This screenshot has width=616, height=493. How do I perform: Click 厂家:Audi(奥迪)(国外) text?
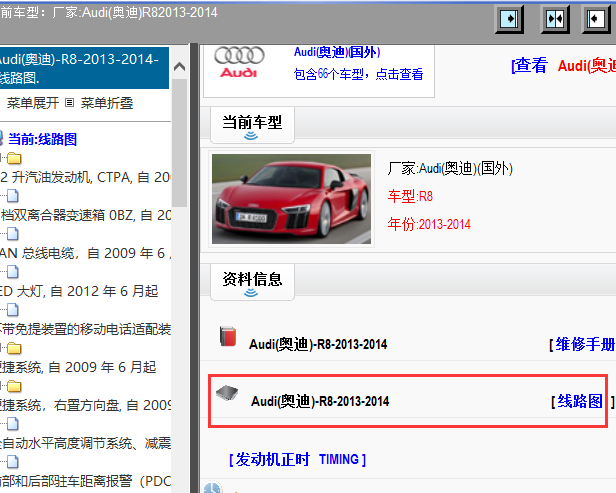click(450, 169)
